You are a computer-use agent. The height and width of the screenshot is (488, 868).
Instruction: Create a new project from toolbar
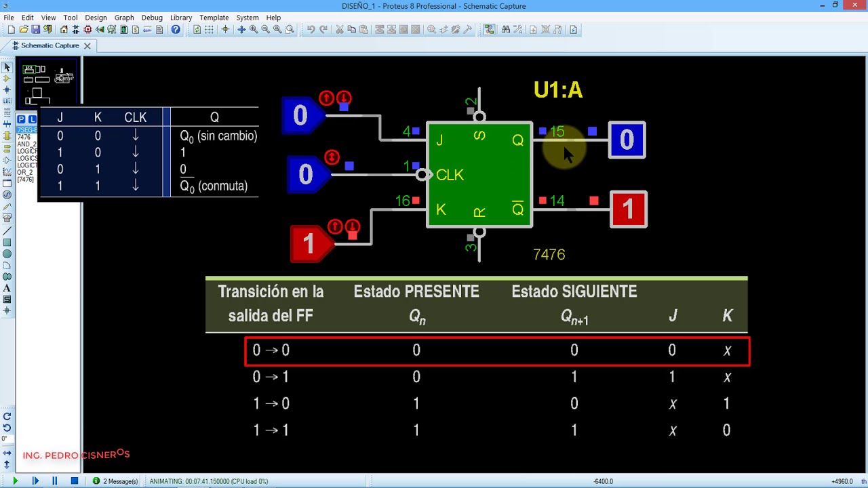[x=11, y=30]
